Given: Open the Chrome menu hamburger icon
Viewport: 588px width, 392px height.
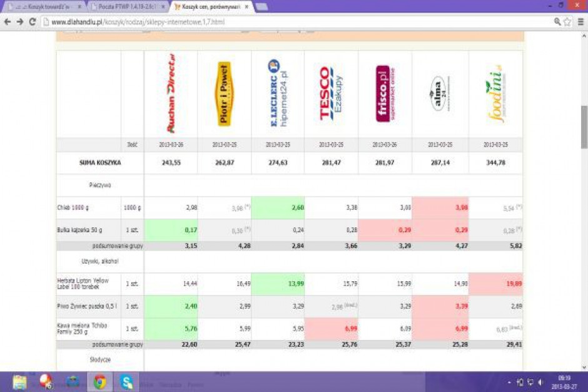Looking at the screenshot, I should point(580,22).
